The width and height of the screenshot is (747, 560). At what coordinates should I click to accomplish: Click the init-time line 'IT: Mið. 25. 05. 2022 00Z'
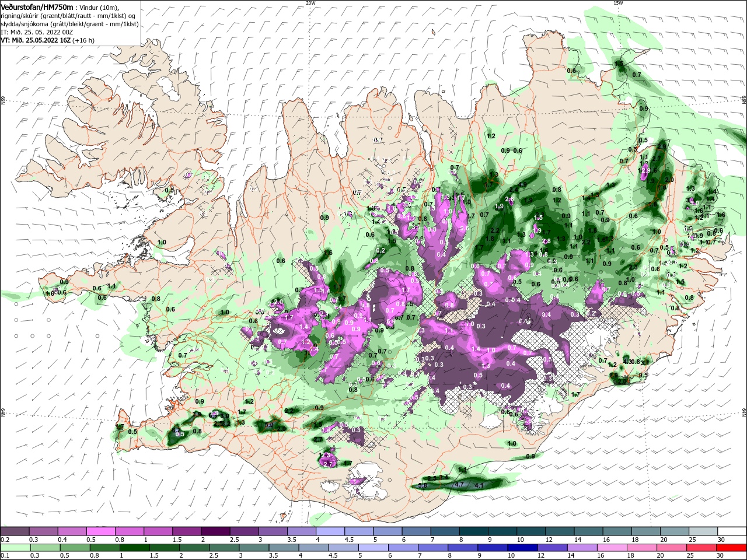(x=37, y=32)
